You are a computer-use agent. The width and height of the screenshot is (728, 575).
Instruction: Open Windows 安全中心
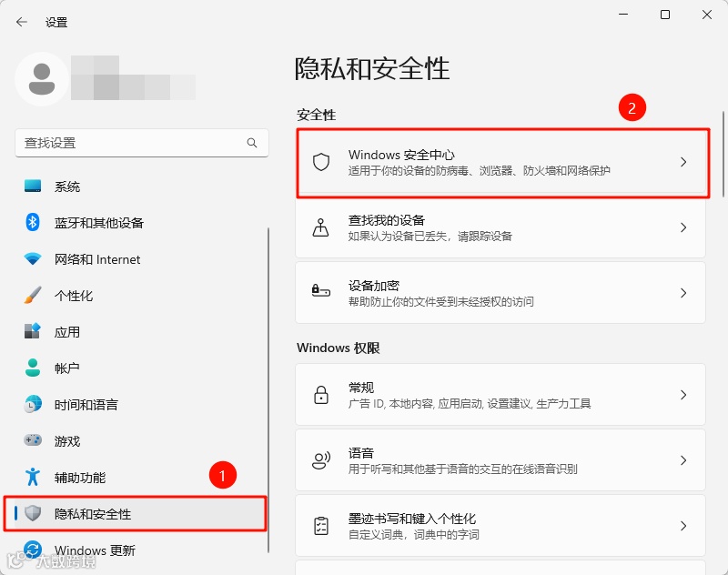pyautogui.click(x=500, y=162)
